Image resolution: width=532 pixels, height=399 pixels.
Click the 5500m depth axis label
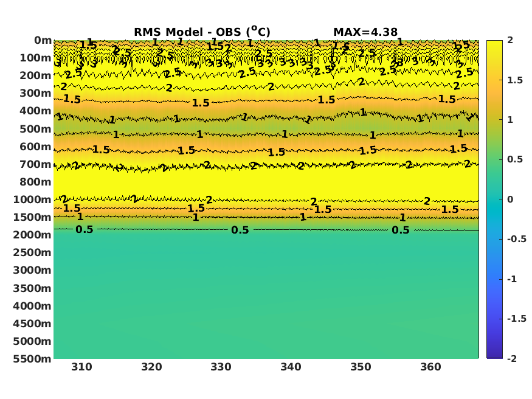32,359
